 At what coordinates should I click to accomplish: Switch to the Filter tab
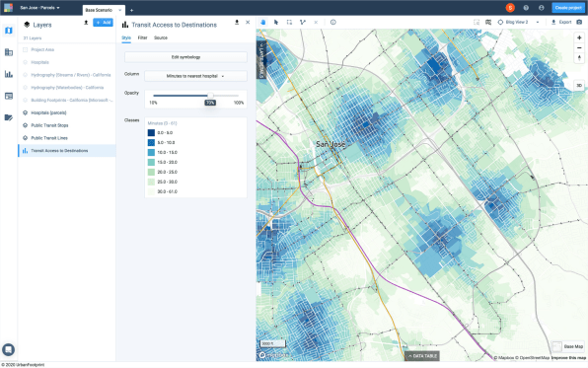pyautogui.click(x=142, y=37)
